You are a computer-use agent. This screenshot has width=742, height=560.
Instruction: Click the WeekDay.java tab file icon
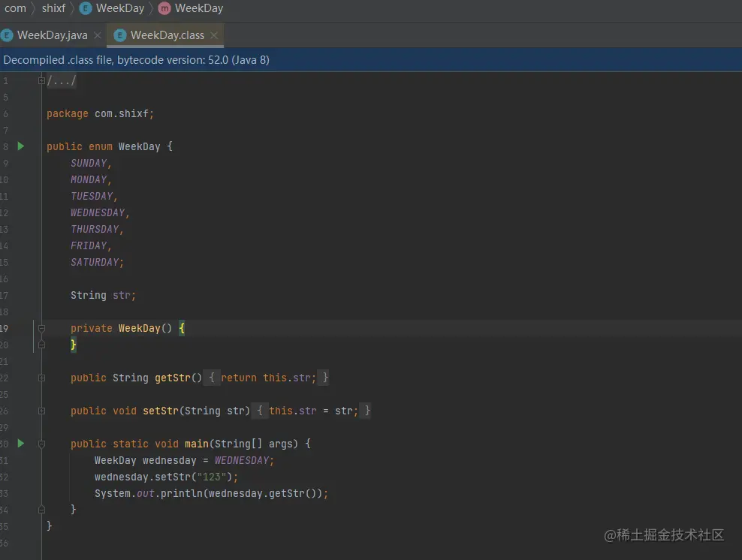pos(7,35)
